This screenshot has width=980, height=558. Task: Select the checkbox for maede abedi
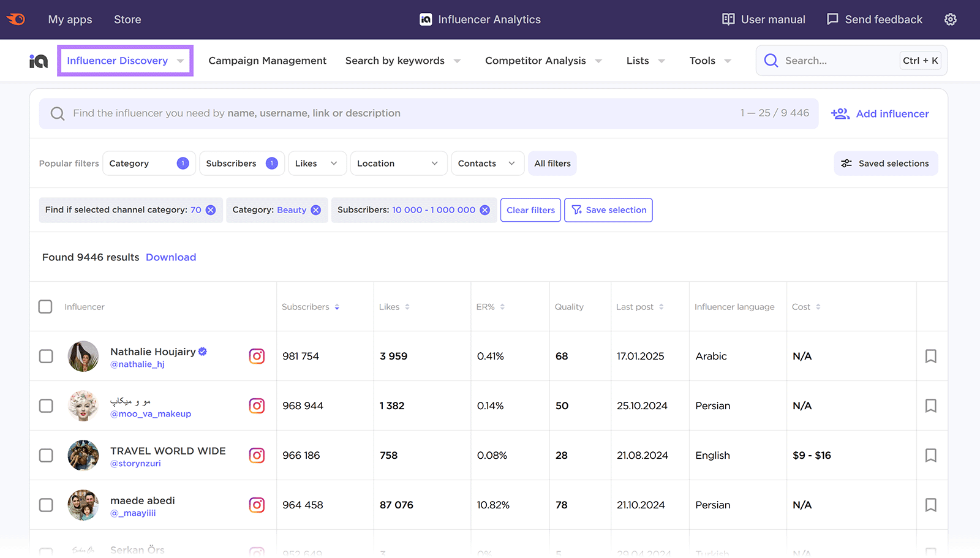pyautogui.click(x=46, y=505)
